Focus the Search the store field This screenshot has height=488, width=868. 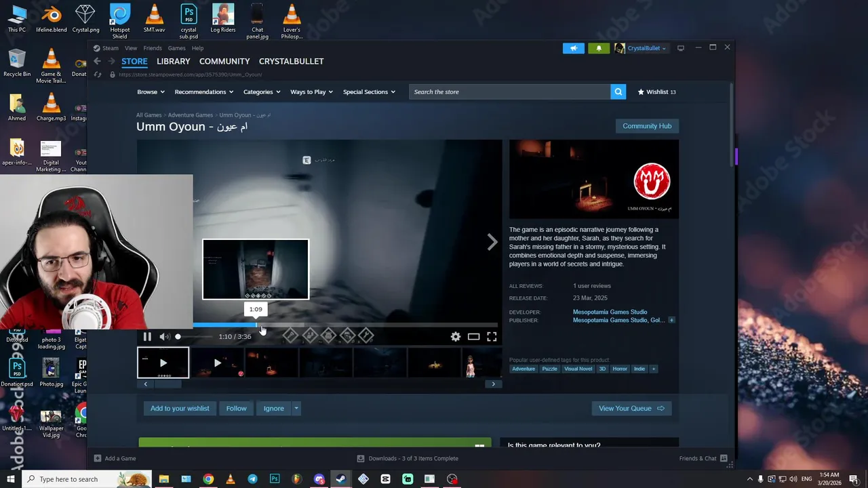pyautogui.click(x=509, y=91)
